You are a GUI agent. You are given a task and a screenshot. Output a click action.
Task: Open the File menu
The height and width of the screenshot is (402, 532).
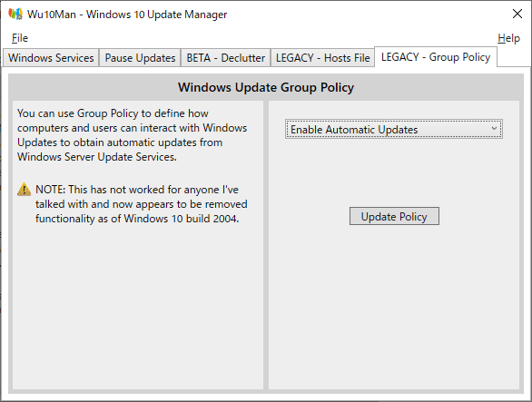click(20, 38)
